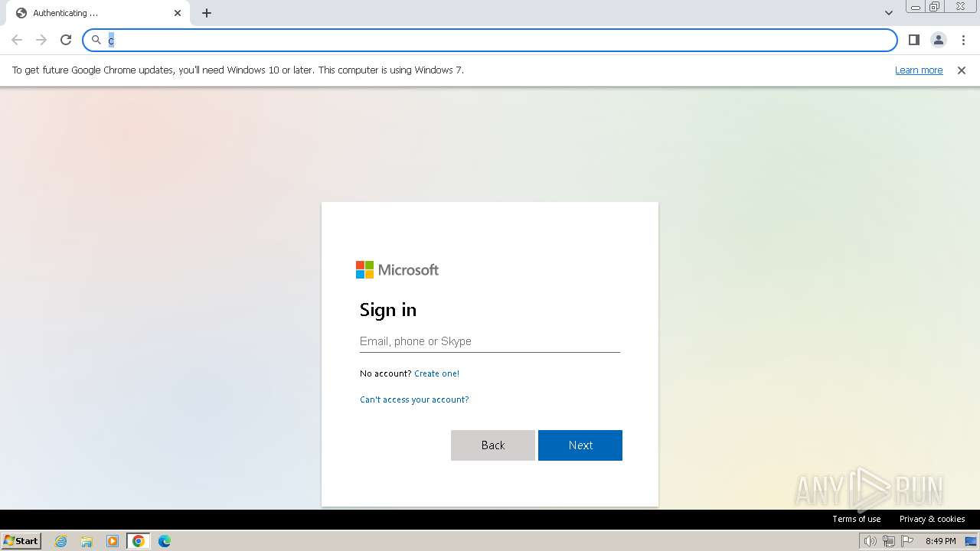The width and height of the screenshot is (980, 551).
Task: Open the Chrome profile avatar
Action: coord(938,40)
